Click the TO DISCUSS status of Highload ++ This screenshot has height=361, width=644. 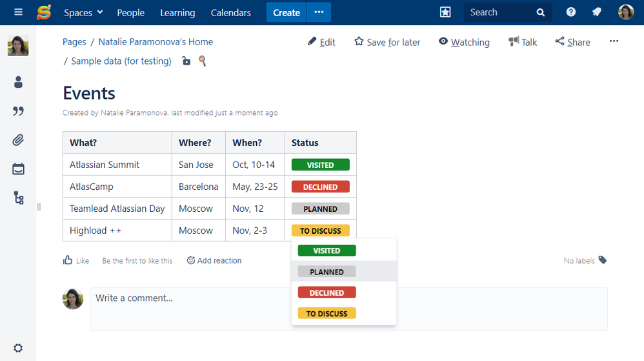point(320,231)
